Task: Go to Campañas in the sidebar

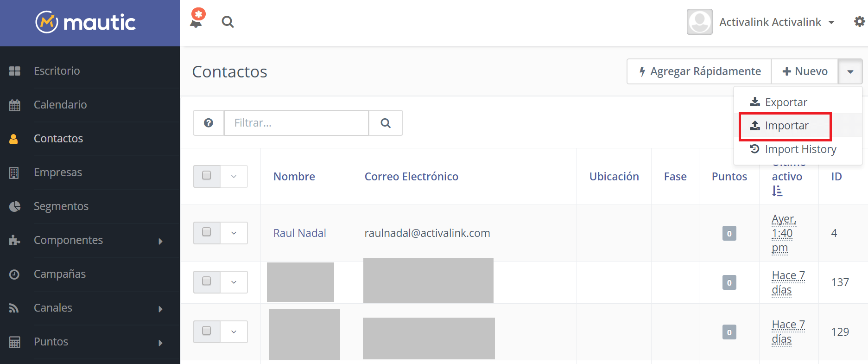Action: click(60, 274)
